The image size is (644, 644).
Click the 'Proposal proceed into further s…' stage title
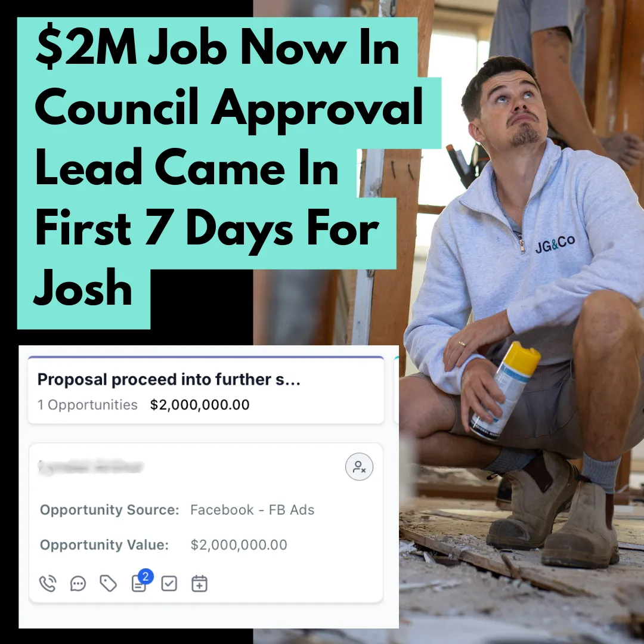point(169,379)
